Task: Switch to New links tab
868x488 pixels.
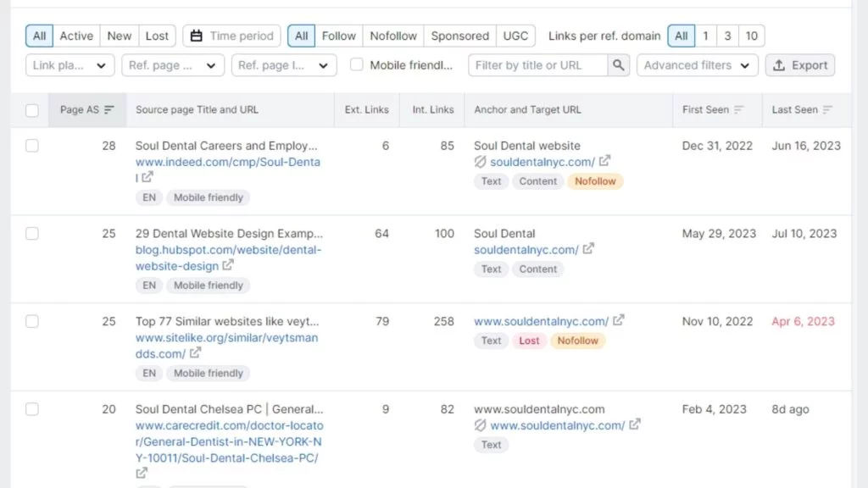Action: tap(119, 36)
